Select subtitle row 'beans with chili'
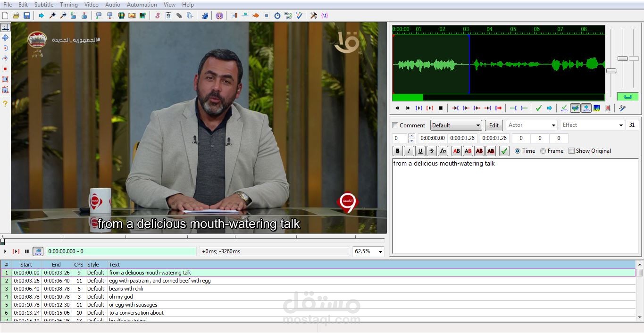Viewport: 644px width, 333px height. point(318,289)
